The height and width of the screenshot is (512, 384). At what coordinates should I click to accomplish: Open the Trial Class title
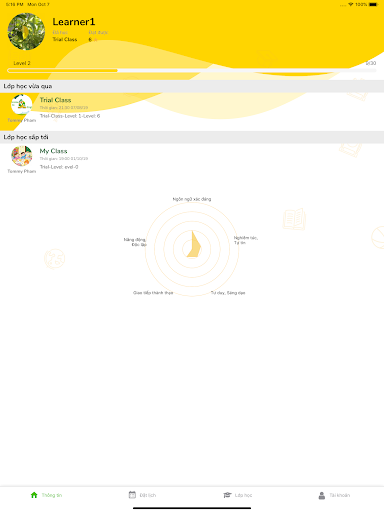55,100
